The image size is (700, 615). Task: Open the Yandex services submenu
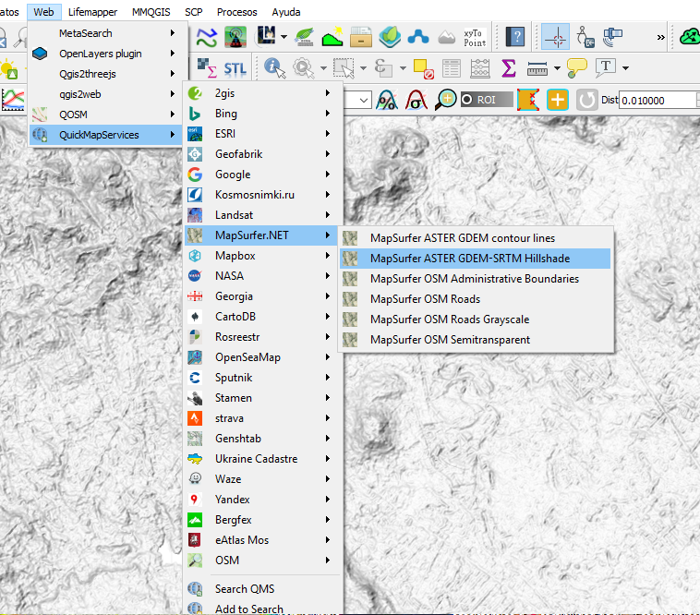[263, 500]
